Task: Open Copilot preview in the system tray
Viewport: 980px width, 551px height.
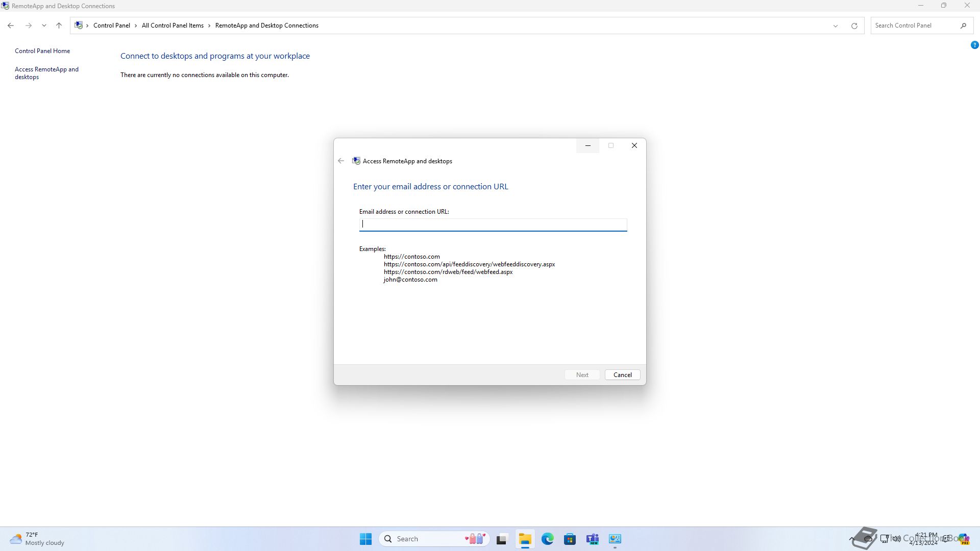Action: click(963, 539)
